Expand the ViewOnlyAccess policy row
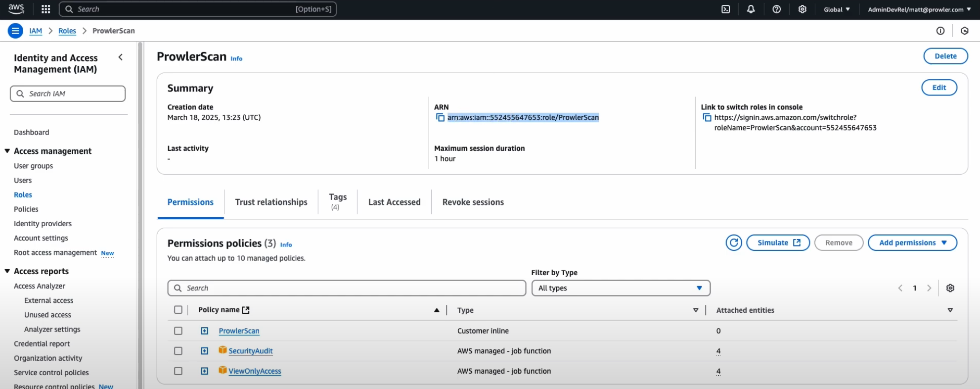980x389 pixels. point(205,371)
